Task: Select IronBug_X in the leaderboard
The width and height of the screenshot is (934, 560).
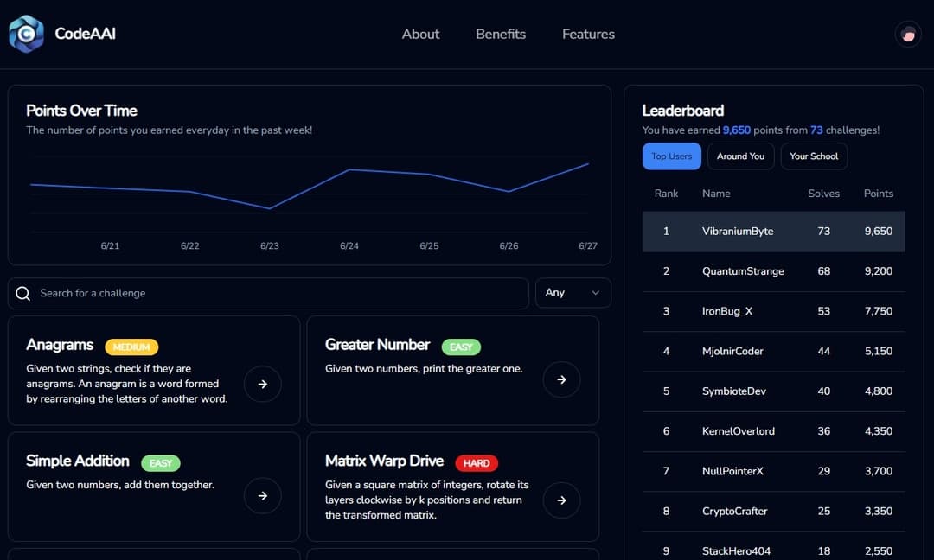Action: click(x=773, y=311)
